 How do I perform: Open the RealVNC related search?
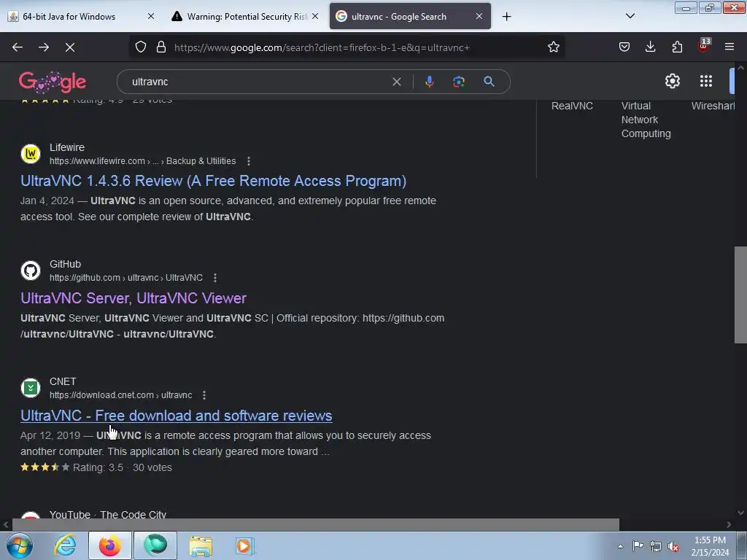coord(572,106)
